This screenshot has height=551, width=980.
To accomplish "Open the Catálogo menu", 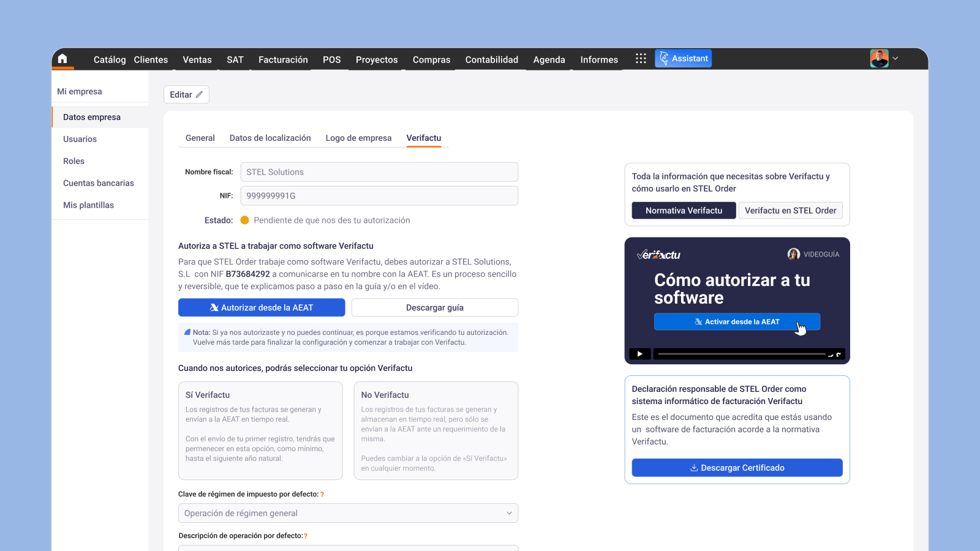I will 110,59.
